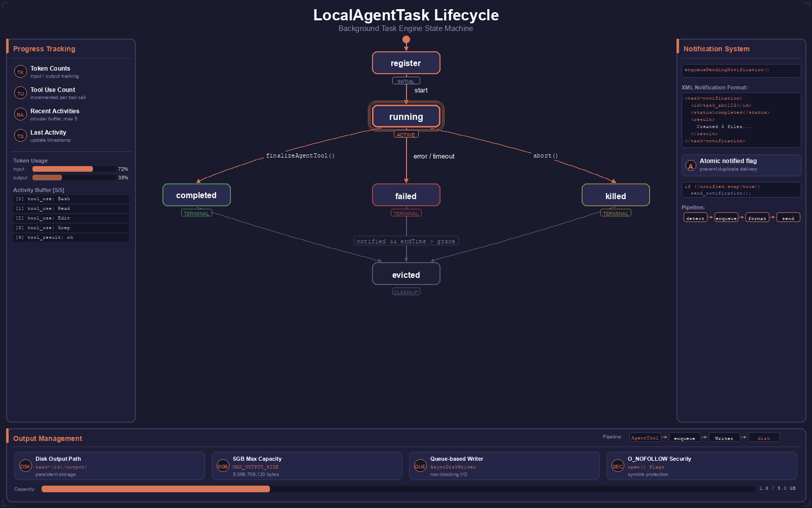Click the killed state node
The image size is (812, 508).
click(616, 196)
